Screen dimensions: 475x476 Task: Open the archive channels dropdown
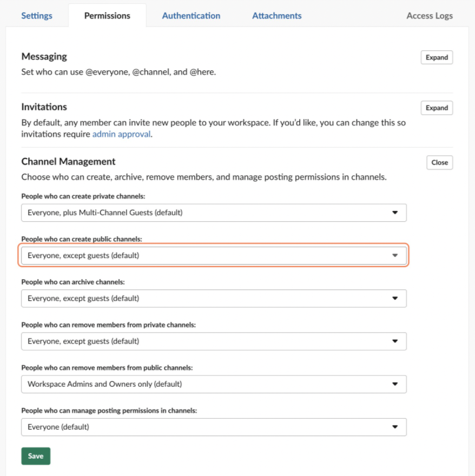point(214,298)
